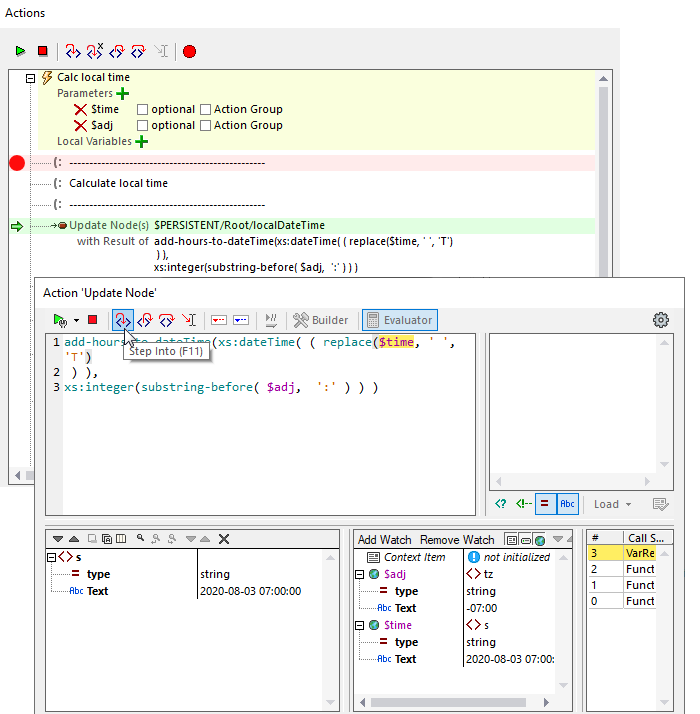Switch to the Evaluator mode
This screenshot has height=714, width=700.
click(x=399, y=320)
